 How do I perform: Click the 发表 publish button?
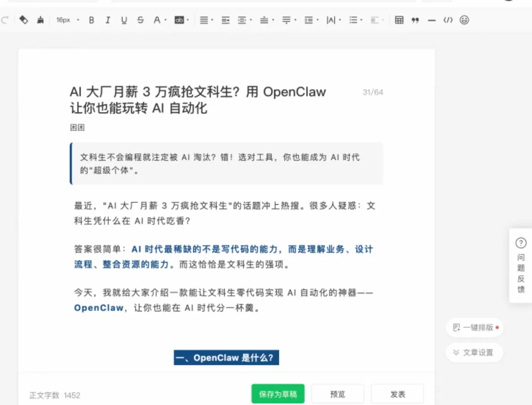point(397,394)
